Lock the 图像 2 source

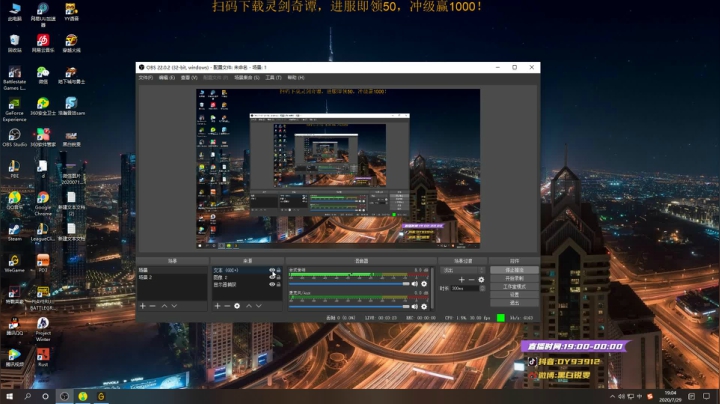[279, 277]
